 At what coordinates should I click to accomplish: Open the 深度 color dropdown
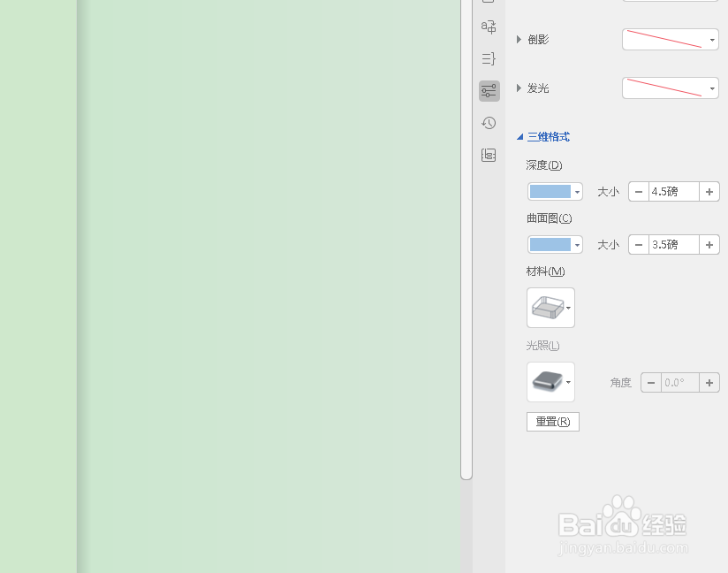(x=555, y=192)
